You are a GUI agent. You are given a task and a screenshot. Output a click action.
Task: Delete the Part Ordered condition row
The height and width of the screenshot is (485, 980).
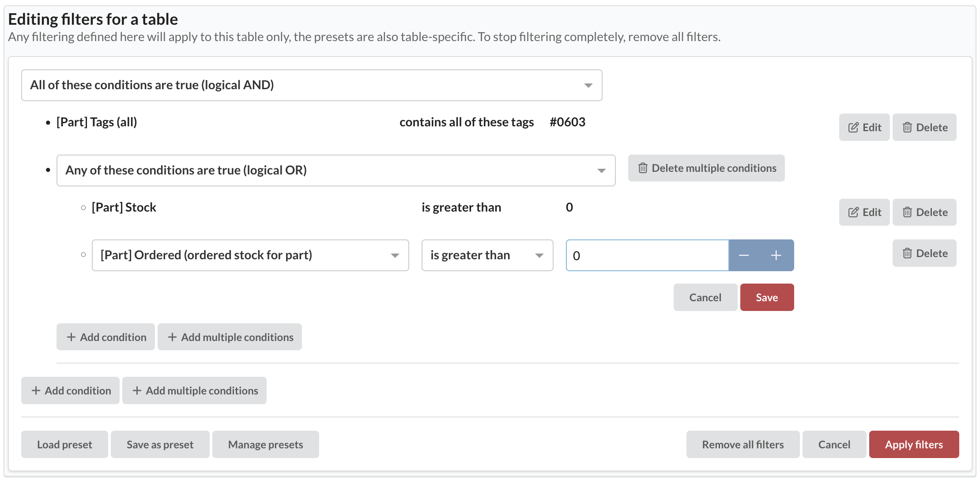(924, 253)
